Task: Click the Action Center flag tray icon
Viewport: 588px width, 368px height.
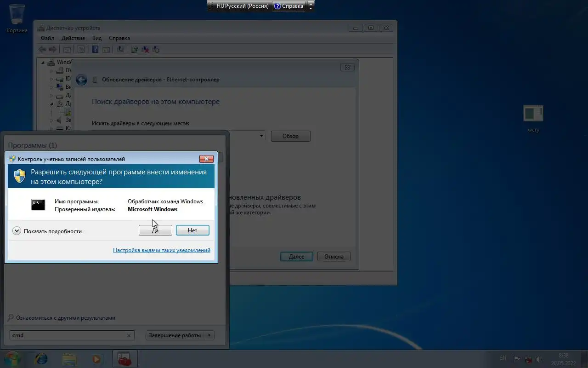Action: pyautogui.click(x=517, y=359)
